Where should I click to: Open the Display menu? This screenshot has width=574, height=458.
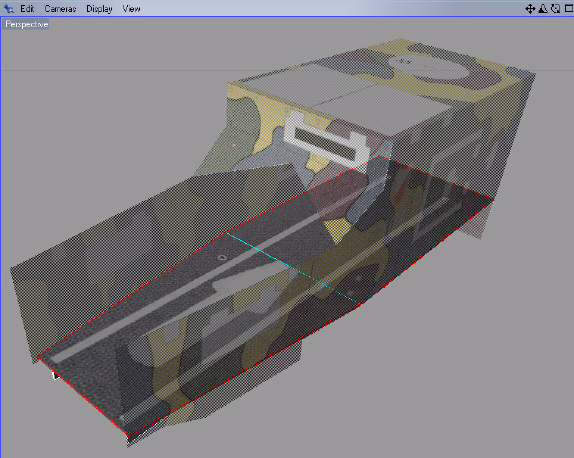point(99,9)
